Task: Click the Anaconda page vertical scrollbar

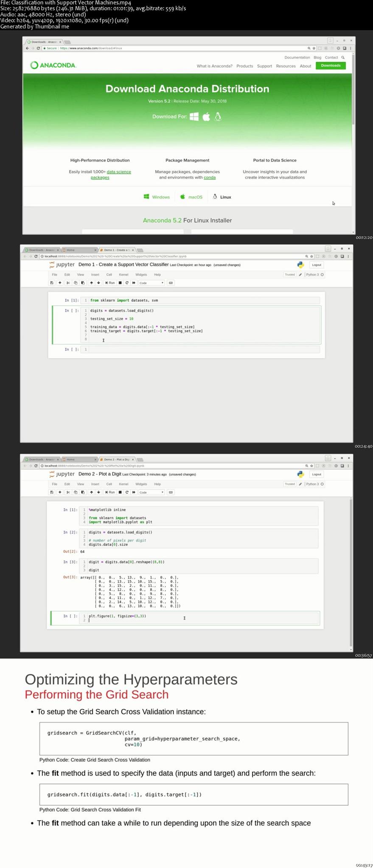Action: 353,89
